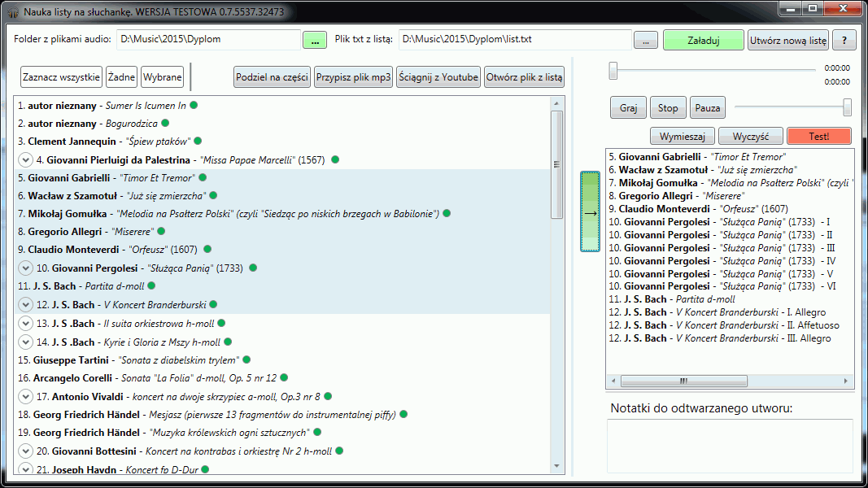Click the green dot after Orfeusz (1607) in left list
Viewport: 868px width, 488px height.
point(207,249)
